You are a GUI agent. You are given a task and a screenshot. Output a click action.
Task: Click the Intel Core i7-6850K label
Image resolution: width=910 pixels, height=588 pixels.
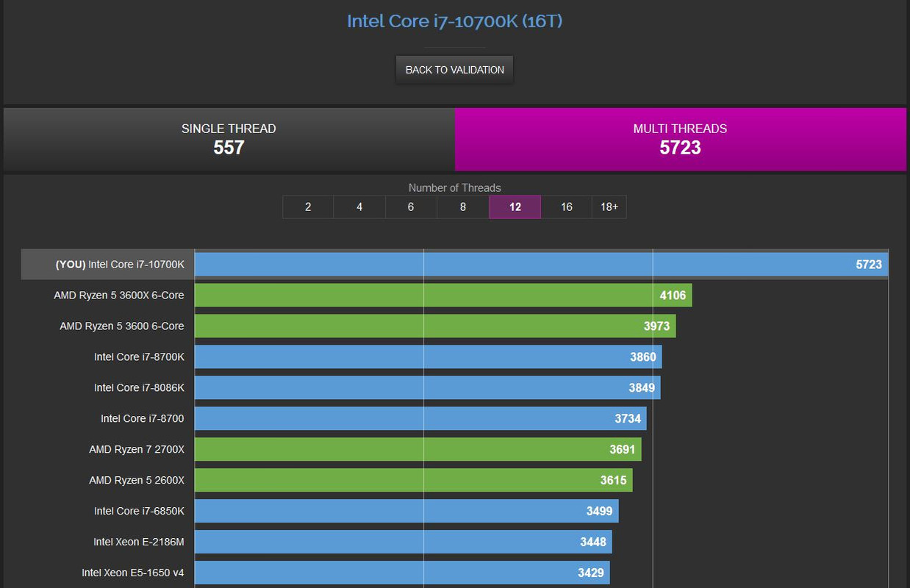tap(139, 512)
